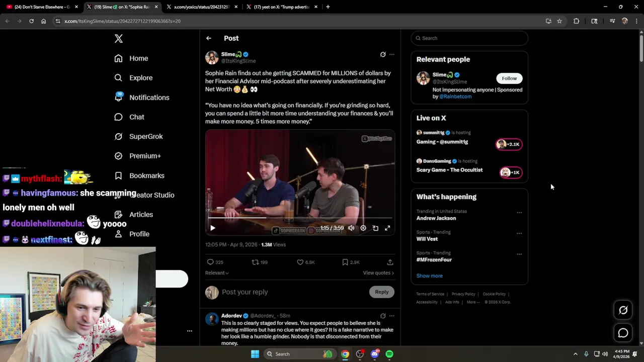Open Trending Andrew Jackson topic
644x362 pixels.
click(436, 219)
